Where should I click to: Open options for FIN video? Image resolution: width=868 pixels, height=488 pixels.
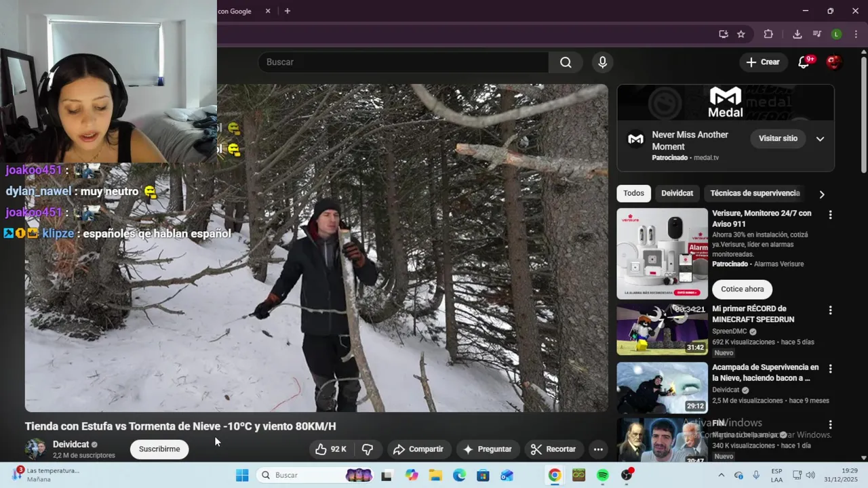pyautogui.click(x=830, y=426)
